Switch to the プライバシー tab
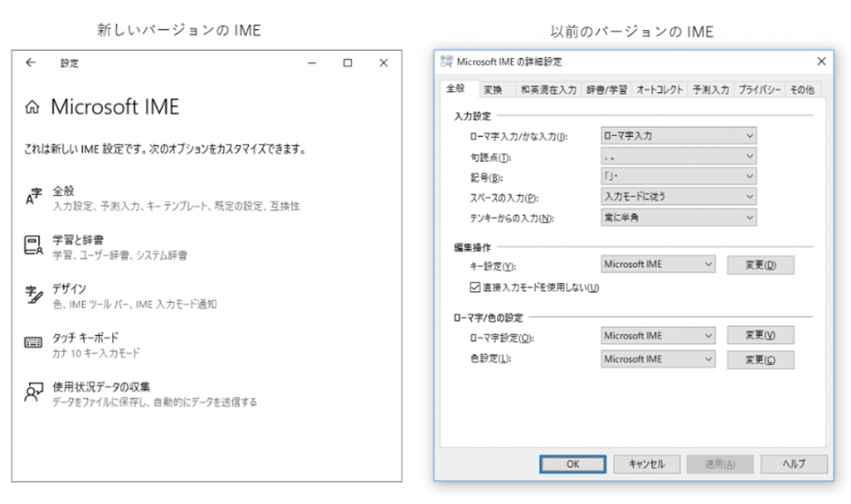The image size is (851, 504). click(760, 89)
